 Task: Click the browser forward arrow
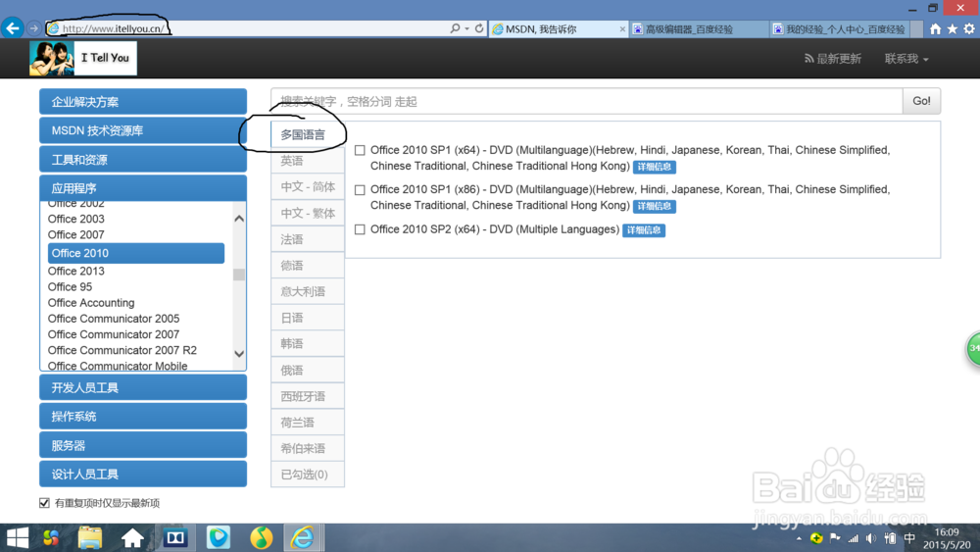click(x=33, y=28)
